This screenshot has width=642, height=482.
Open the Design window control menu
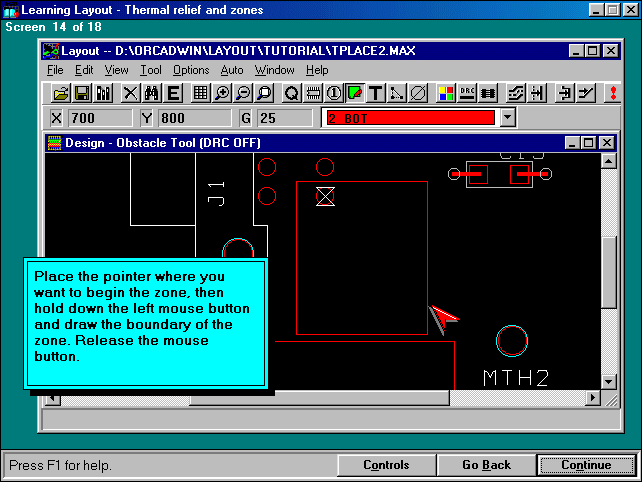[x=55, y=143]
